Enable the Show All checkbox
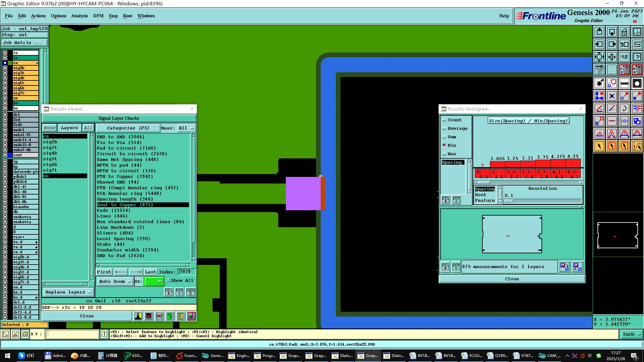Image resolution: width=644 pixels, height=362 pixels. (168, 281)
